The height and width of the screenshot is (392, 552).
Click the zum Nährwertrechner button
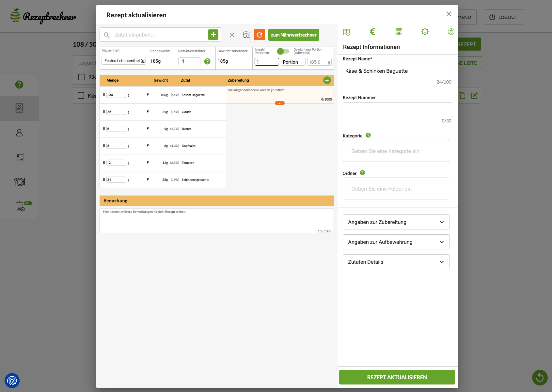(293, 35)
